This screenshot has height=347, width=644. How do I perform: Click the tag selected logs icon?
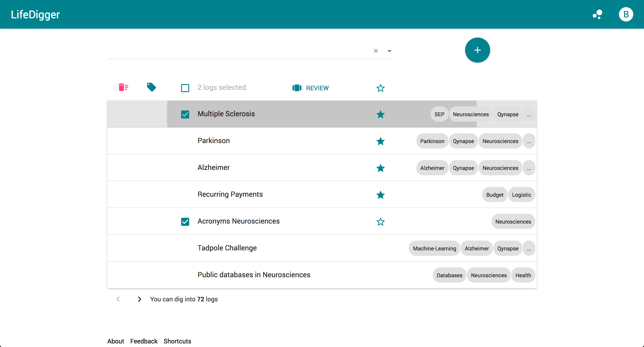coord(151,87)
